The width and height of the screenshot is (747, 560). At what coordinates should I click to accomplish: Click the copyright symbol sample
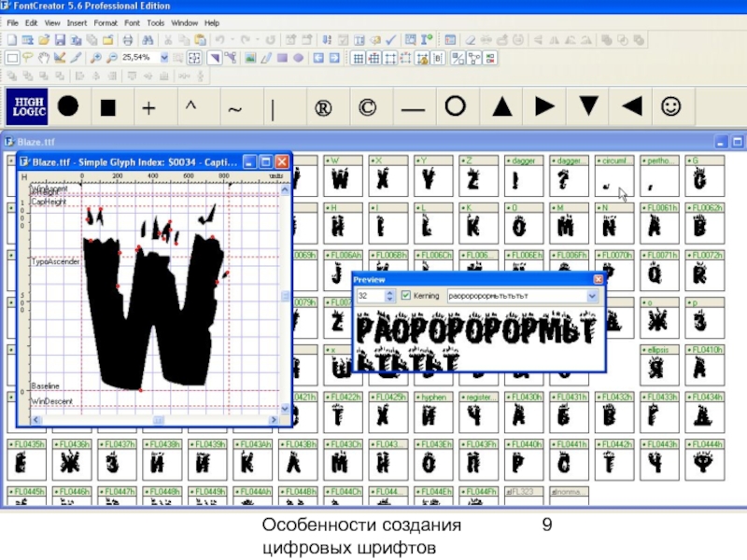[368, 108]
